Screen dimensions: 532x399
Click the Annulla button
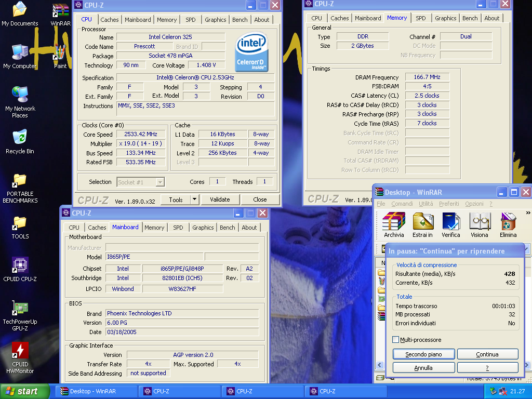[423, 368]
